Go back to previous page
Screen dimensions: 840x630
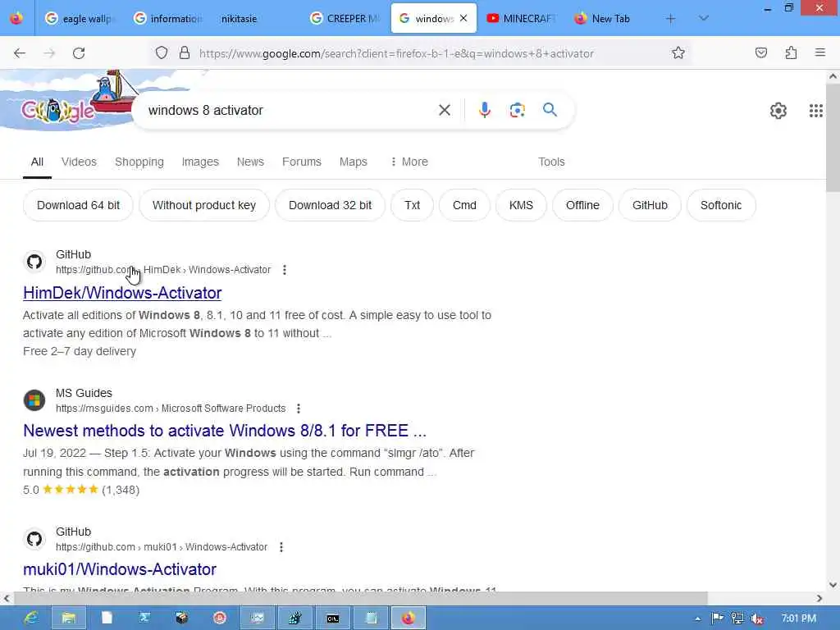(x=20, y=53)
